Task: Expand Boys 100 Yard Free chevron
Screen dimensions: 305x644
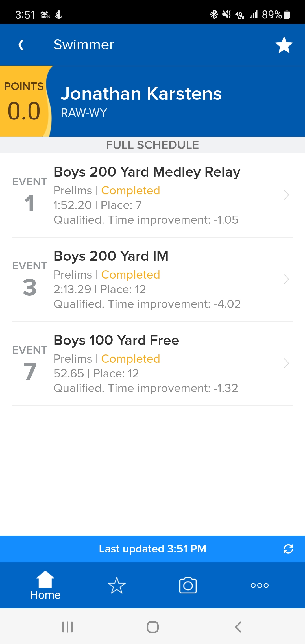Action: (x=286, y=363)
